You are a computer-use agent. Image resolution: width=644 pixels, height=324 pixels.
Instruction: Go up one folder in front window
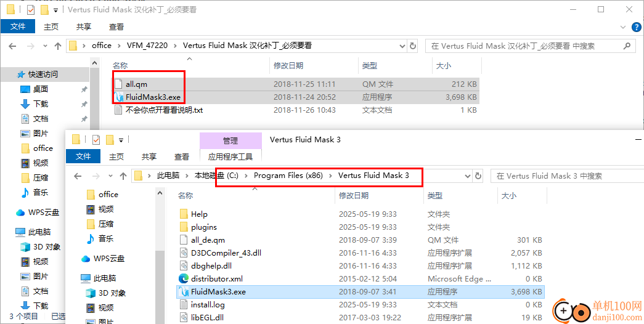tap(123, 176)
